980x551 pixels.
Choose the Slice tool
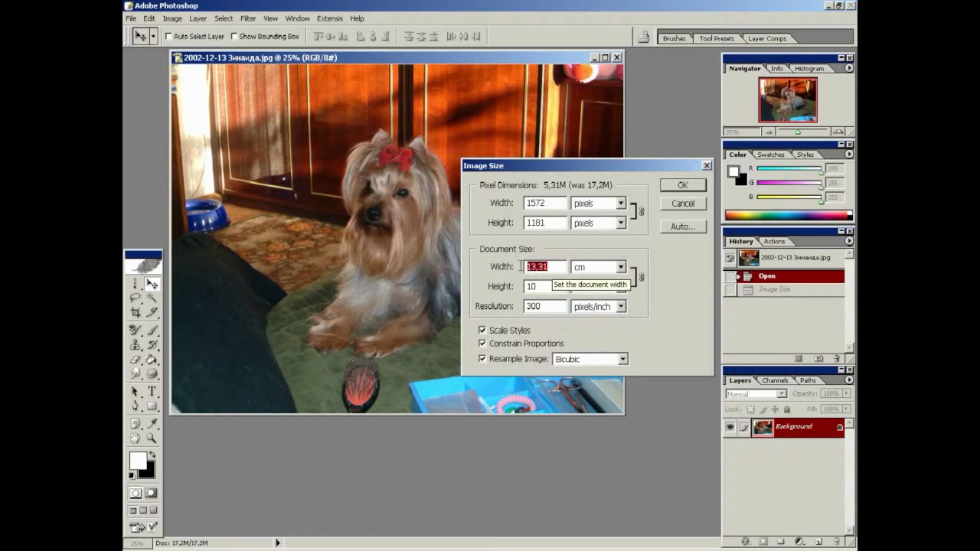152,312
